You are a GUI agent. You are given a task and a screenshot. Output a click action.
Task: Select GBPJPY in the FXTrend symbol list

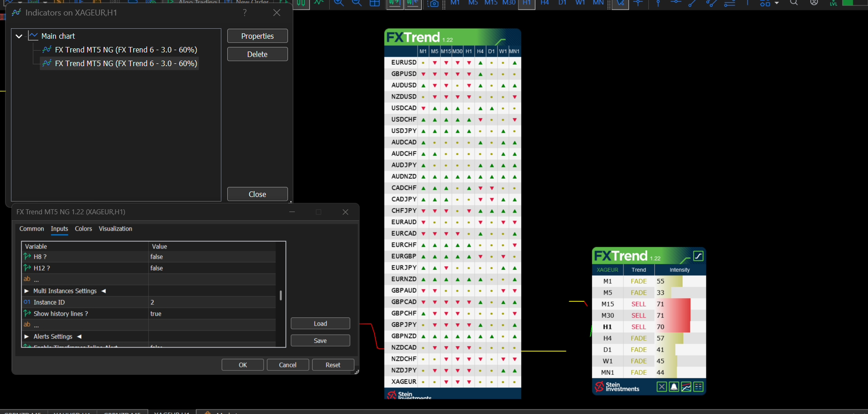pos(404,325)
